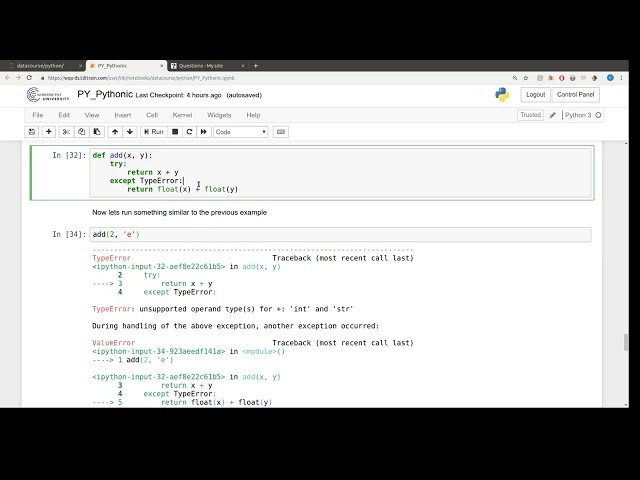Click the Trusted notebook indicator

tap(531, 115)
